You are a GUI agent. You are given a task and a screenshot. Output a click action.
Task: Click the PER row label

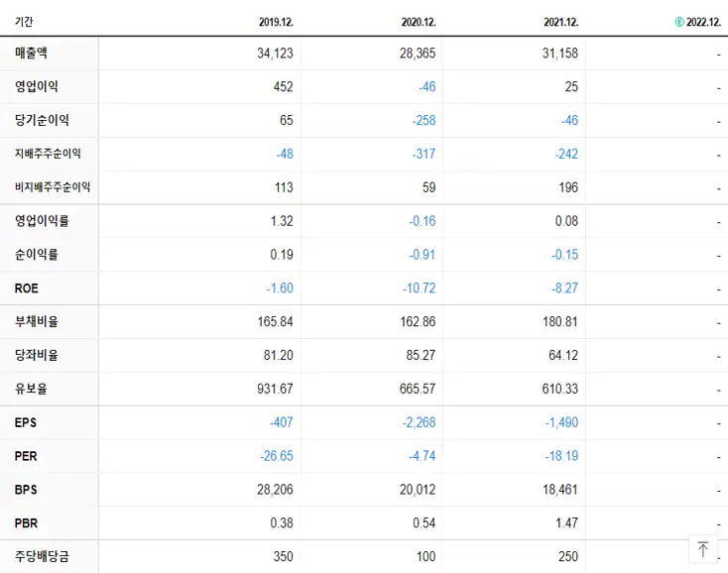(x=26, y=456)
